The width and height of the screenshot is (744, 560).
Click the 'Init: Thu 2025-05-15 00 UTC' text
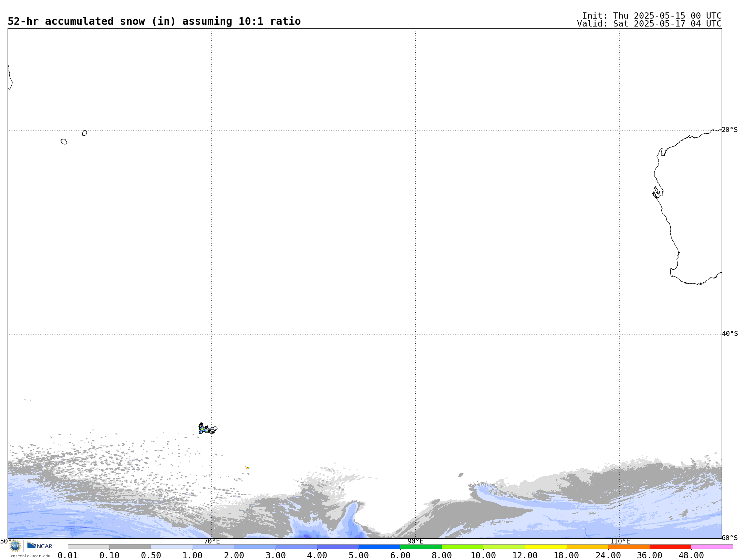point(652,16)
